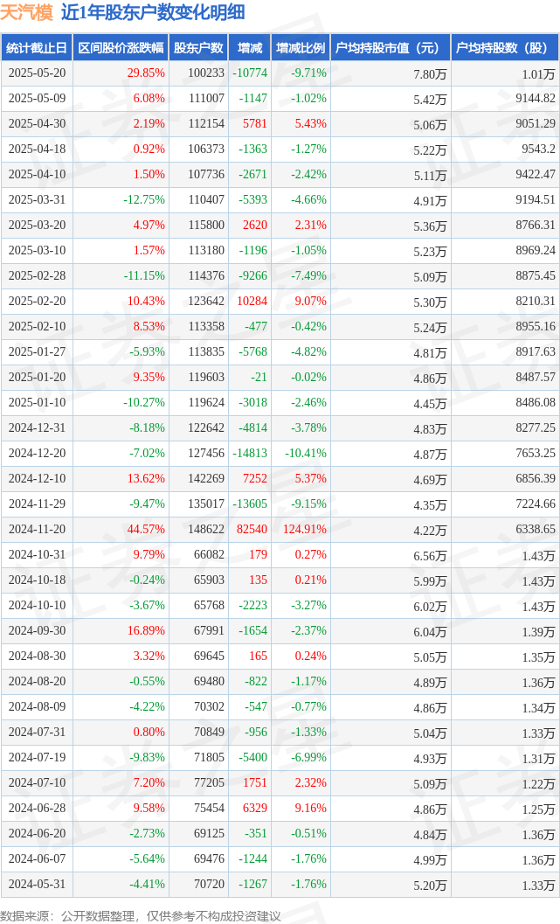The image size is (560, 924).
Task: Click the 2024-05-31 date cell
Action: point(37,884)
